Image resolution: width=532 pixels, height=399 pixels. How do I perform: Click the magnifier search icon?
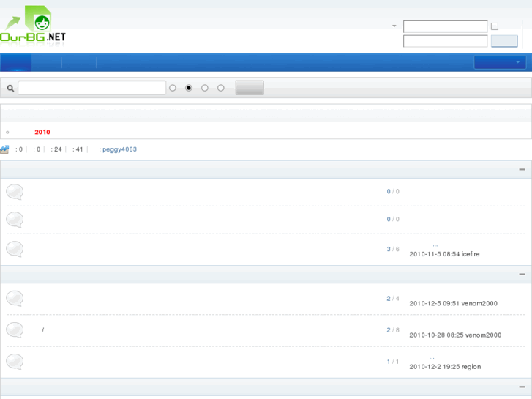click(x=10, y=89)
